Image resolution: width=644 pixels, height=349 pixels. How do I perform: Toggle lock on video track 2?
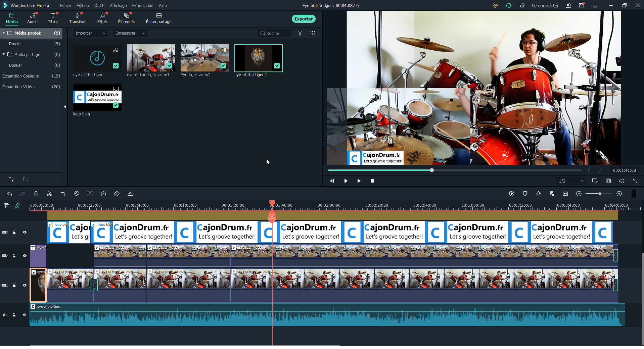coord(14,256)
